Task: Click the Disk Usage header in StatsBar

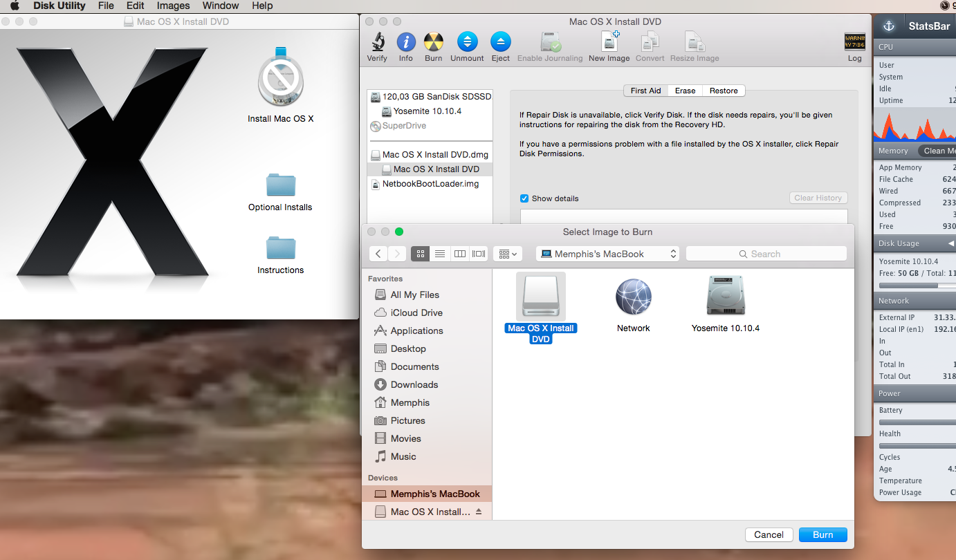Action: [x=914, y=243]
